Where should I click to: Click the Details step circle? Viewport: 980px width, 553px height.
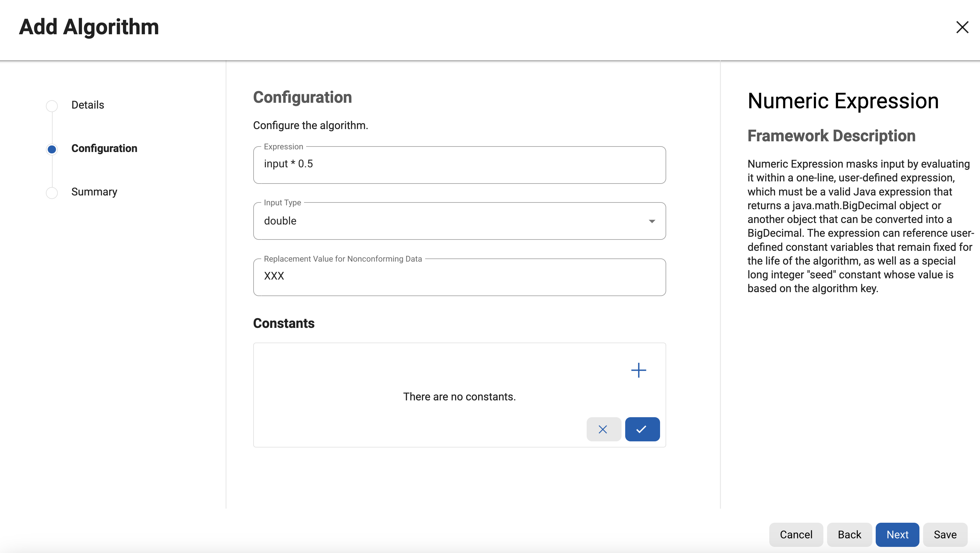coord(52,106)
